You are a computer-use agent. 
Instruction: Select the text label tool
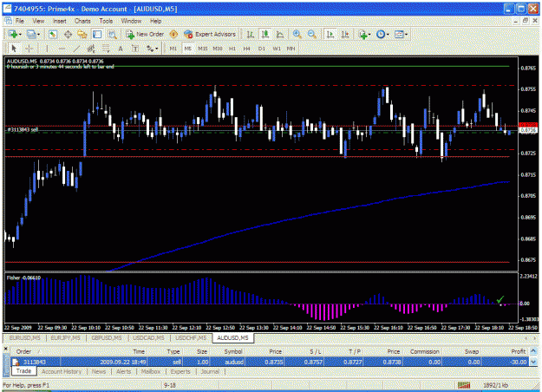pos(135,49)
